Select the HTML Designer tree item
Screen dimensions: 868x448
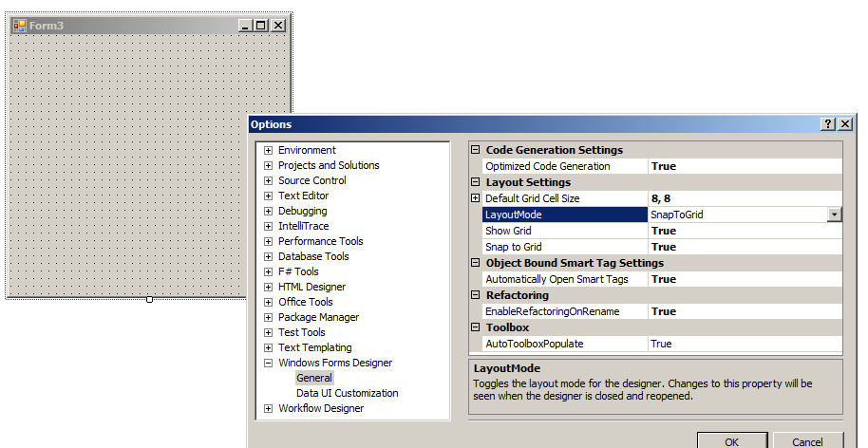[311, 287]
